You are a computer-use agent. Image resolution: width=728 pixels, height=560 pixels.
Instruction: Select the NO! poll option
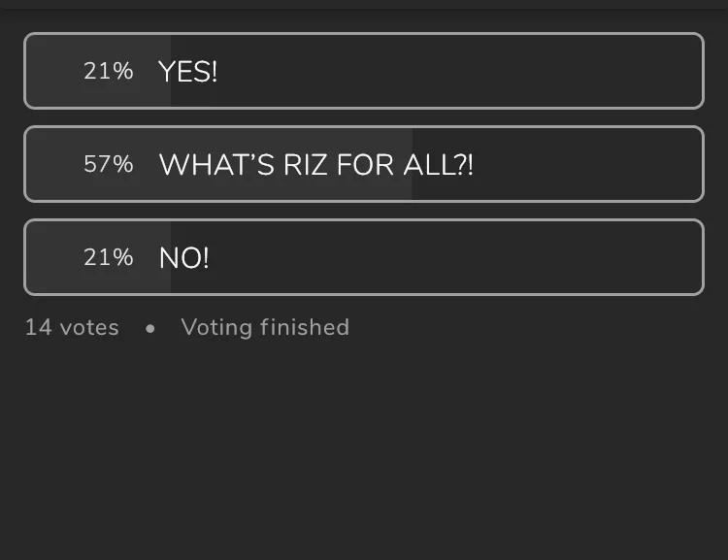[363, 257]
